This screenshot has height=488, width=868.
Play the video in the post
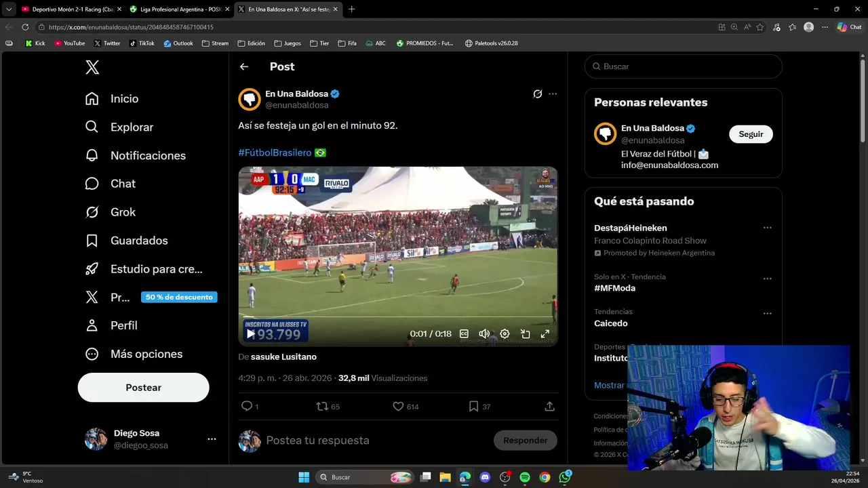251,334
